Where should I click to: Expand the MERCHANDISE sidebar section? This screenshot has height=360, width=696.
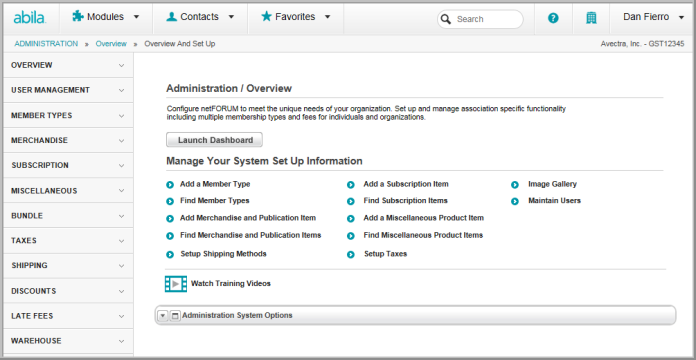coord(68,140)
